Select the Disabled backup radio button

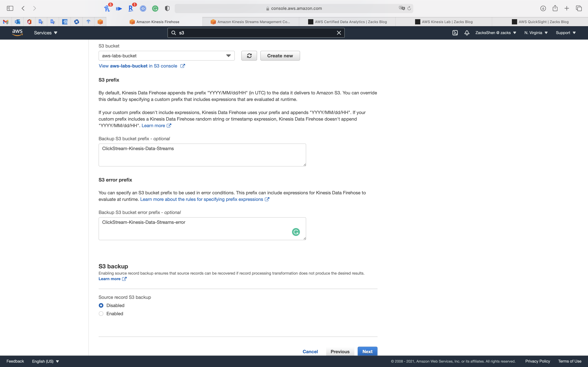pyautogui.click(x=101, y=305)
